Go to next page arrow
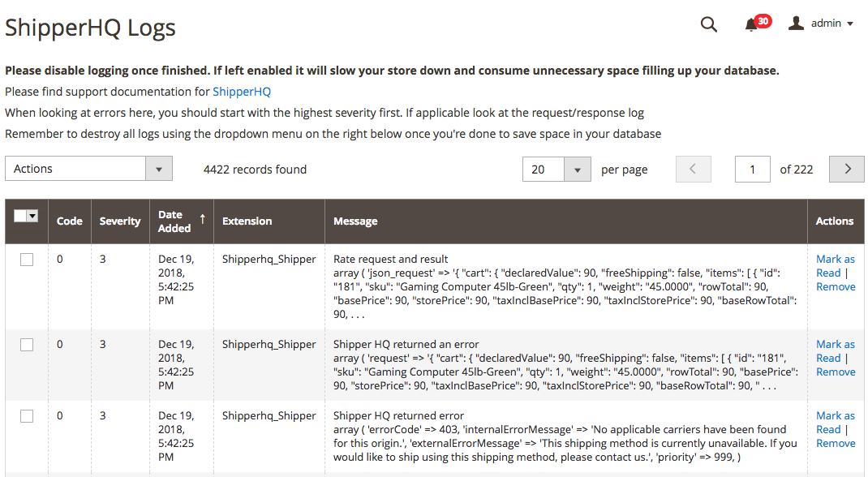Viewport: 868px width, 477px height. 847,169
